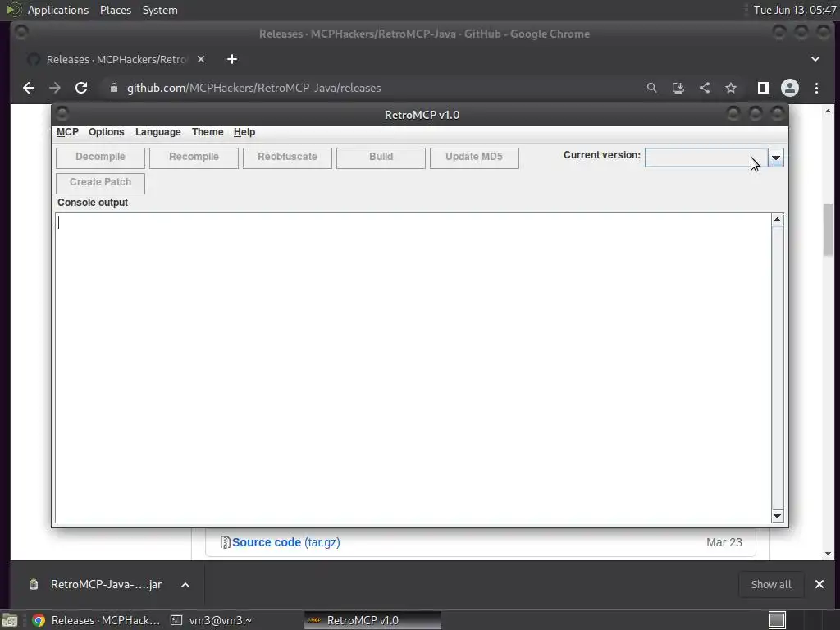
Task: Toggle Chrome side panel icon
Action: click(x=764, y=88)
